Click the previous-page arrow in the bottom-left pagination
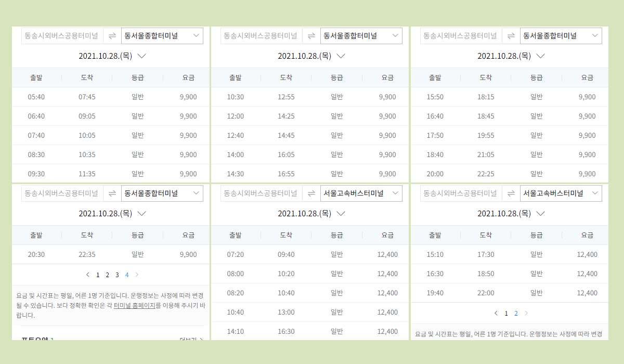 pos(87,275)
